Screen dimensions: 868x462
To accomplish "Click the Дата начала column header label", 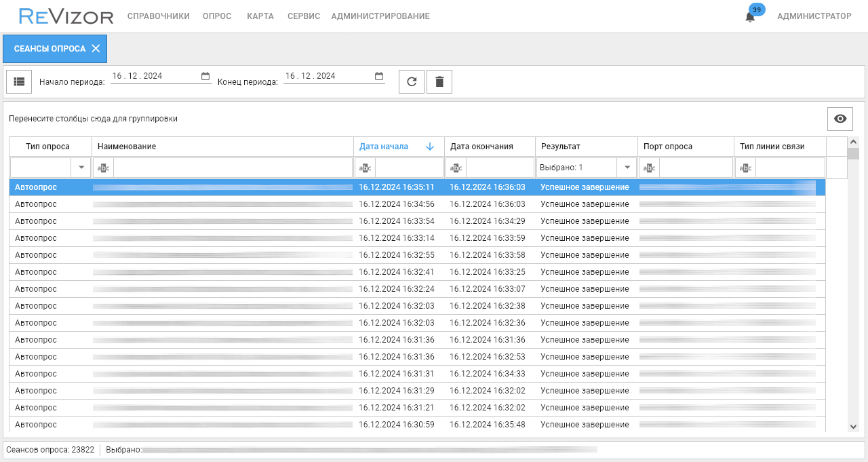I will point(384,147).
